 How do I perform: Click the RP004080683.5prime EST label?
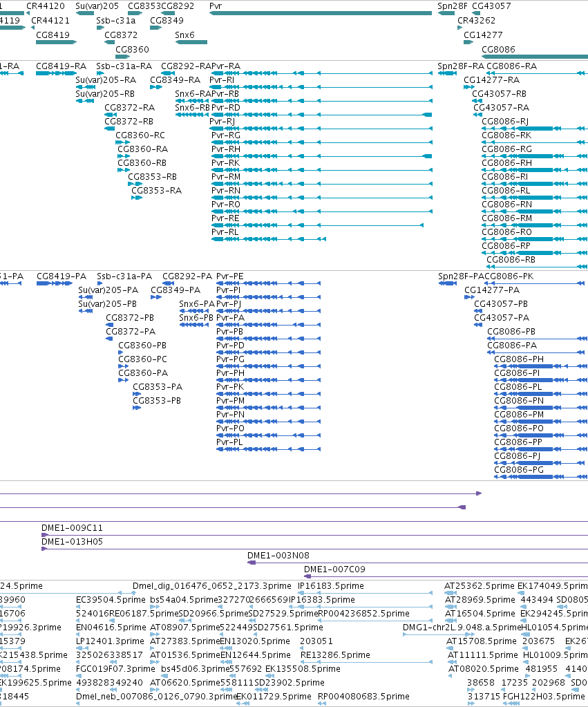pyautogui.click(x=364, y=696)
